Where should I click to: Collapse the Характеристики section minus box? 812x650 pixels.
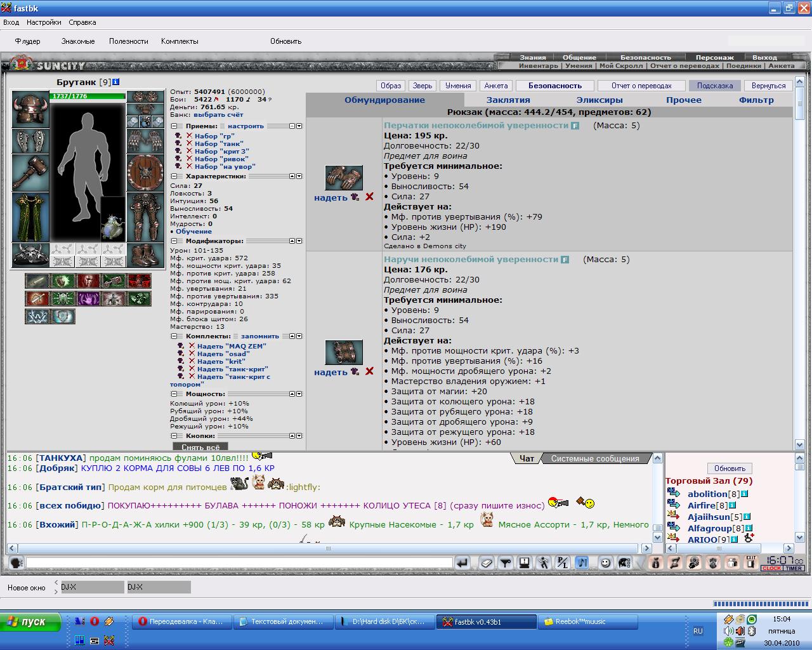pyautogui.click(x=174, y=176)
